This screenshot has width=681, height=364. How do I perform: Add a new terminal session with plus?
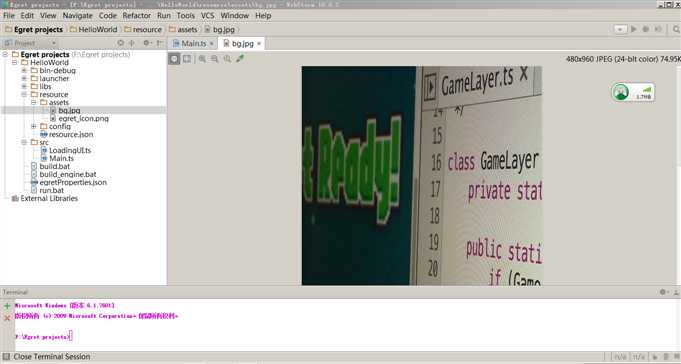7,306
